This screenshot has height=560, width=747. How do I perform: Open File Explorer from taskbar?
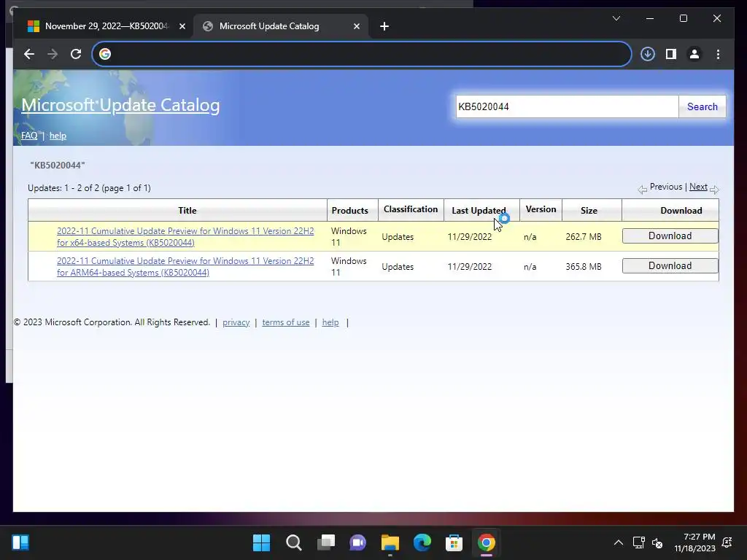click(x=390, y=542)
